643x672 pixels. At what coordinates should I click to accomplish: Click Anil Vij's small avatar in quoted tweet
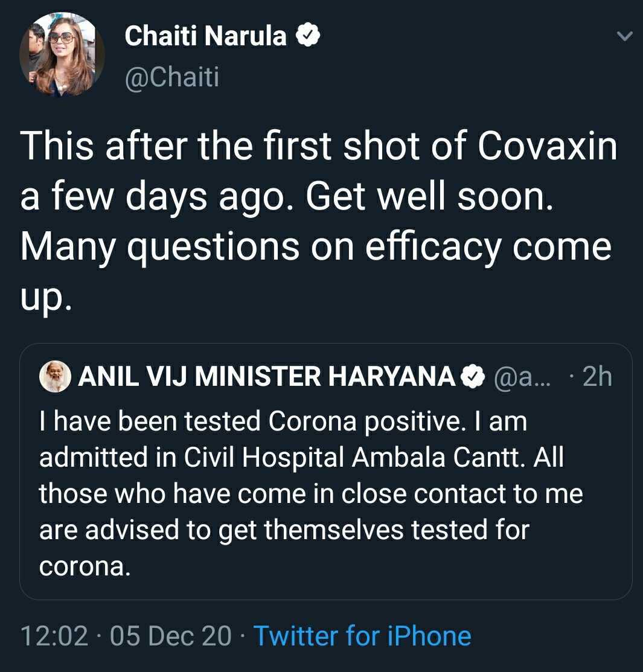pyautogui.click(x=56, y=377)
